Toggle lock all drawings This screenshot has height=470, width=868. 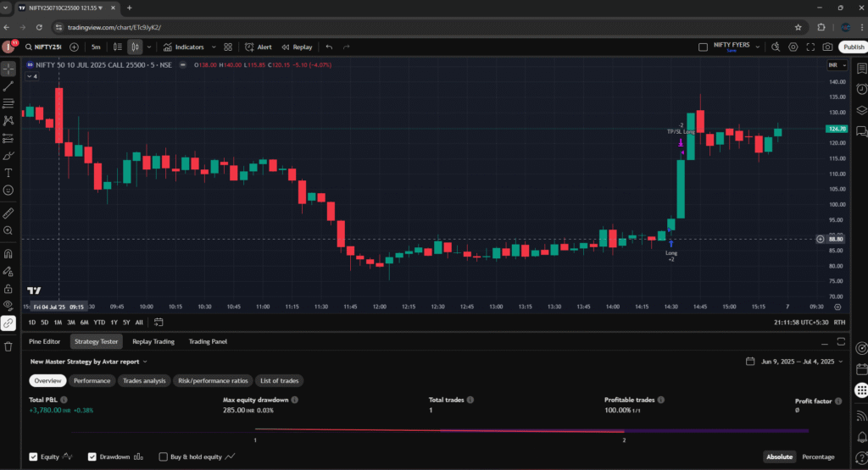(8, 289)
